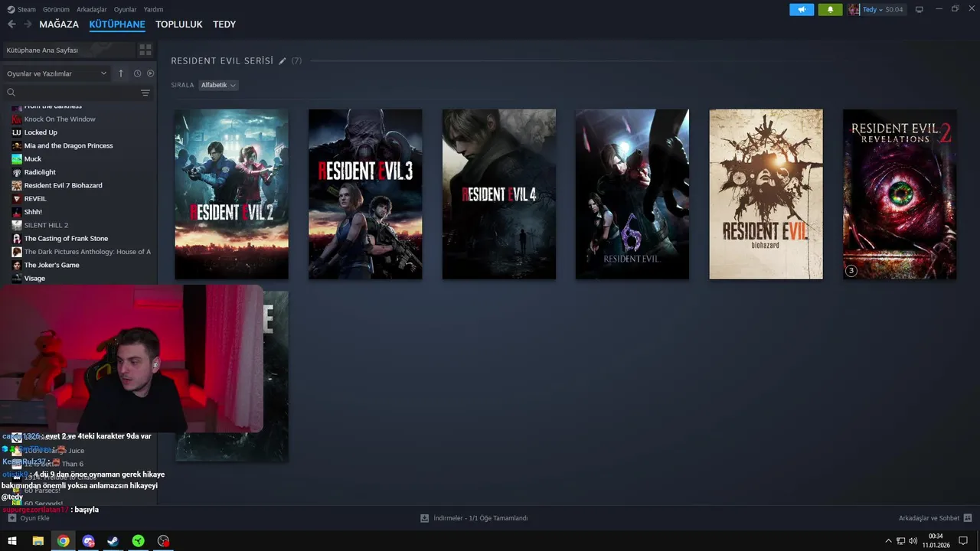Select Radiolight in game list
The height and width of the screenshot is (551, 980).
coord(40,172)
